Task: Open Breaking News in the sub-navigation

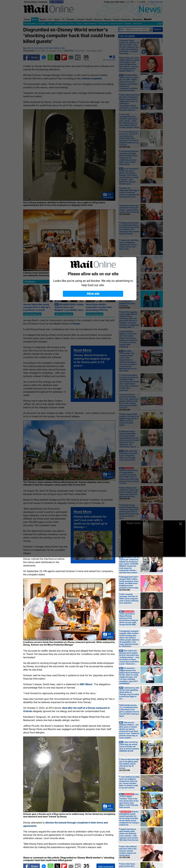Action: point(30,24)
